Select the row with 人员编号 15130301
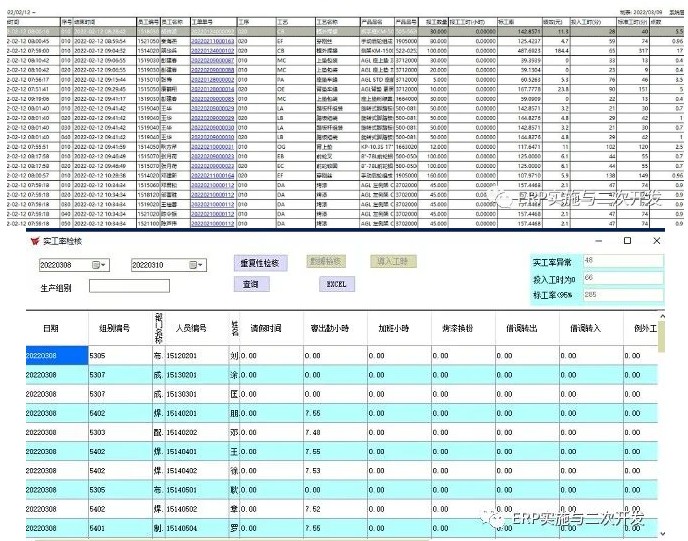688x541 pixels. tap(342, 394)
